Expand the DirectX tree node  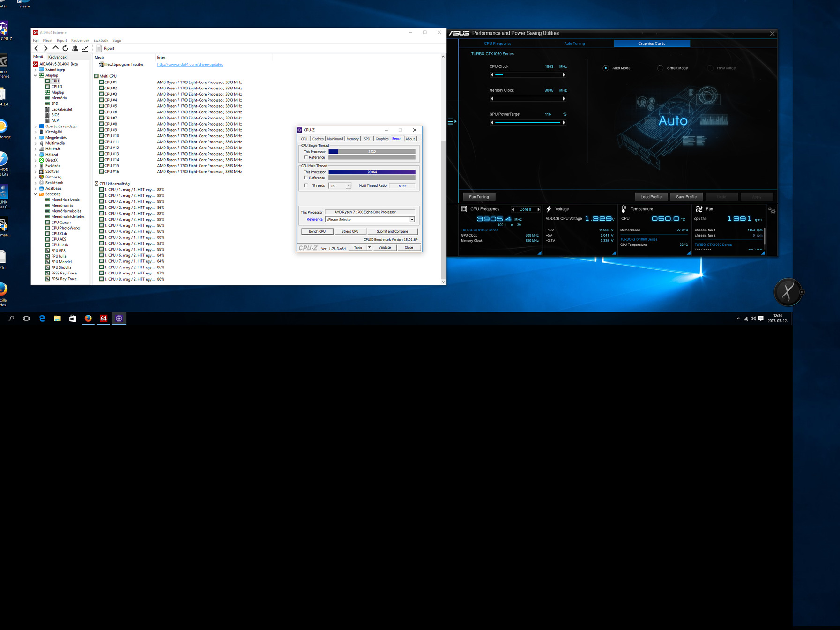pos(35,160)
